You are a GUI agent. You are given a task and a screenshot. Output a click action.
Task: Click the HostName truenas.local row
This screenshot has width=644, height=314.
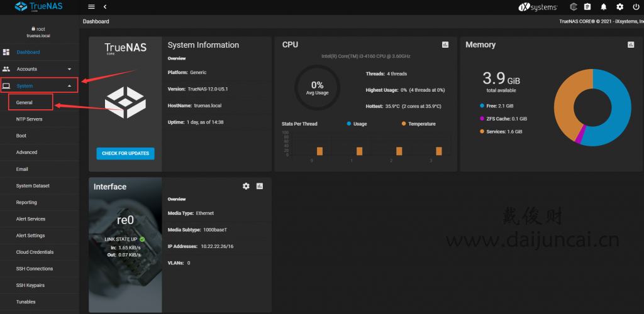point(216,106)
